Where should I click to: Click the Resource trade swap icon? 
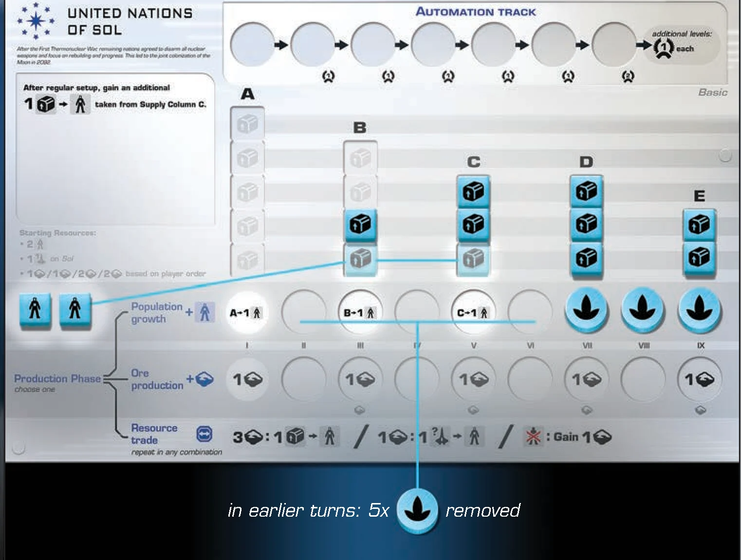coord(204,434)
